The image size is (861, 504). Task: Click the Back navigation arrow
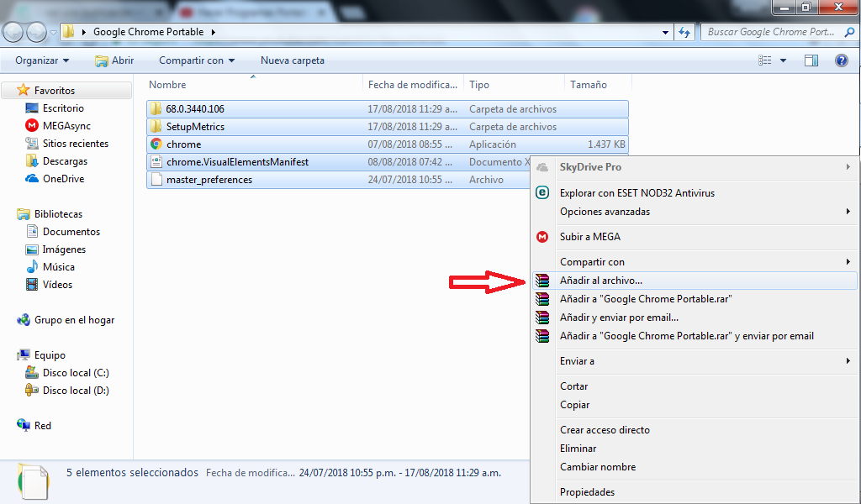(x=13, y=33)
